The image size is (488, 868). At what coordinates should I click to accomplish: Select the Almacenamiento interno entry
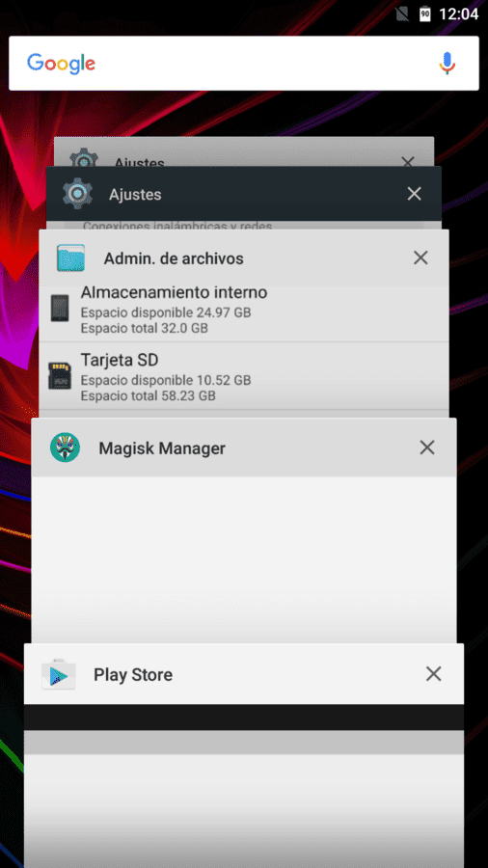tap(243, 312)
